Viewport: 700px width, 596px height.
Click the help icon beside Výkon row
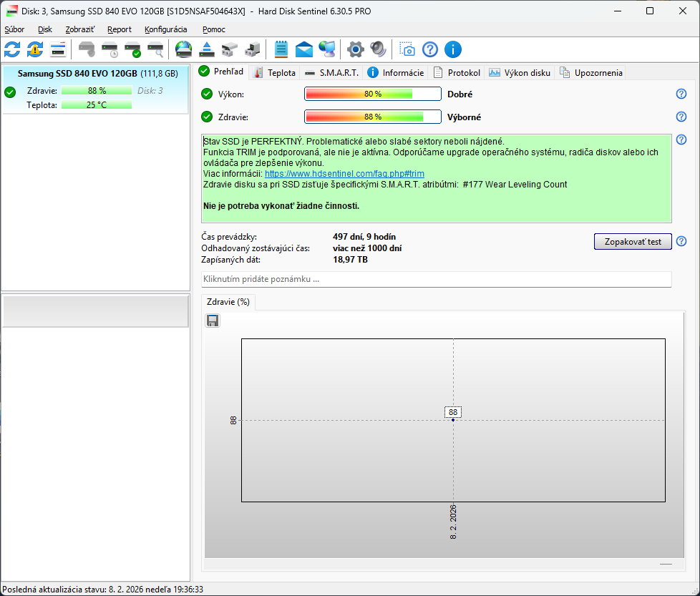(x=681, y=94)
